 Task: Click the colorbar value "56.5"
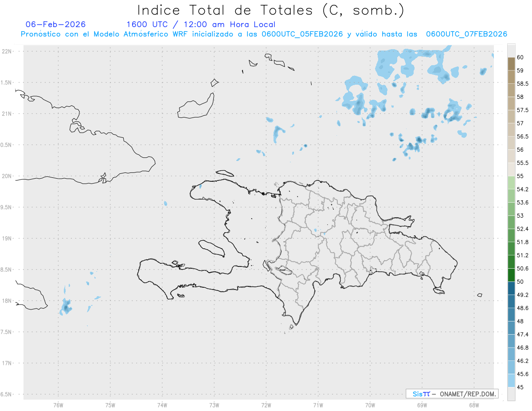point(523,136)
